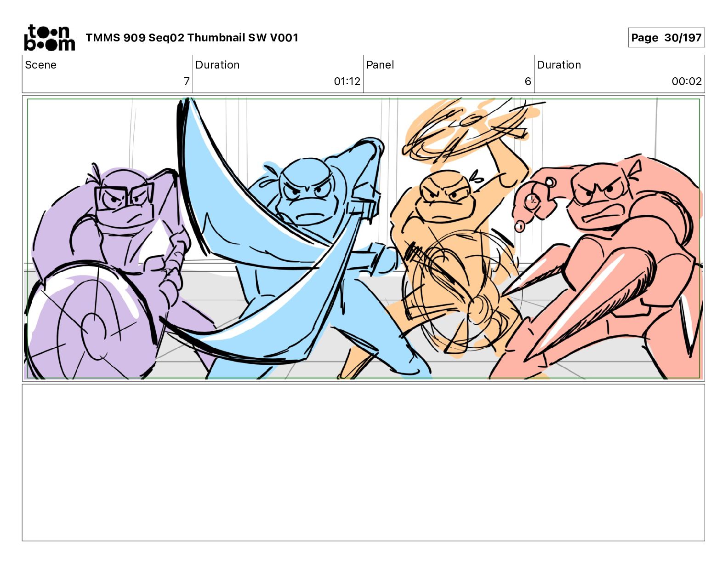This screenshot has width=728, height=563.
Task: Click the empty notes box below the panel
Action: click(364, 463)
